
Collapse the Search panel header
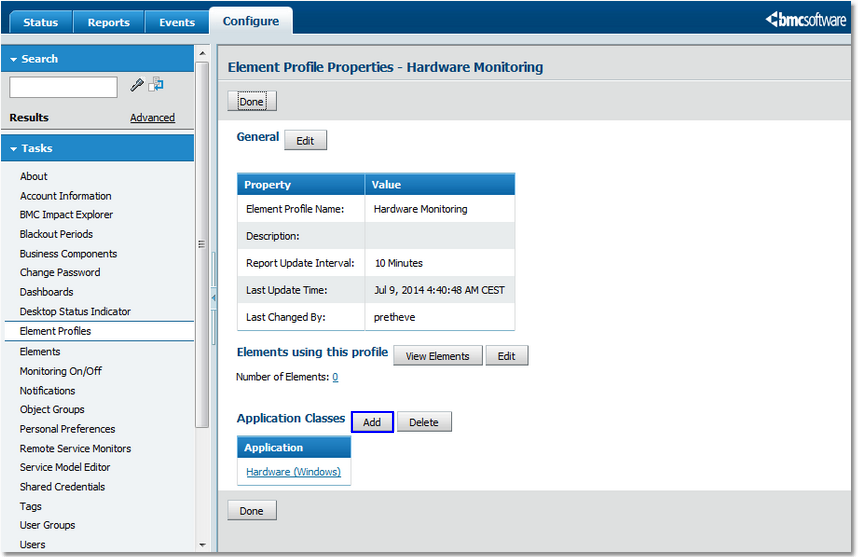[97, 59]
